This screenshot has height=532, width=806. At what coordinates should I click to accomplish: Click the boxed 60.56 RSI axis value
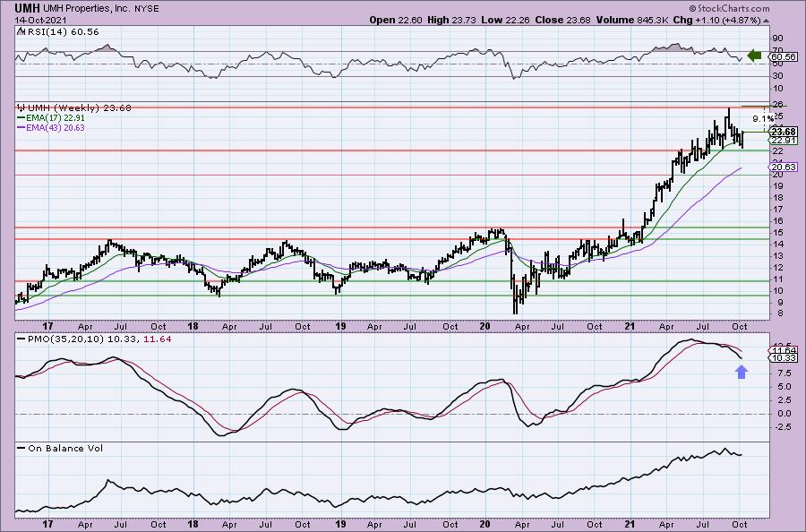(785, 56)
